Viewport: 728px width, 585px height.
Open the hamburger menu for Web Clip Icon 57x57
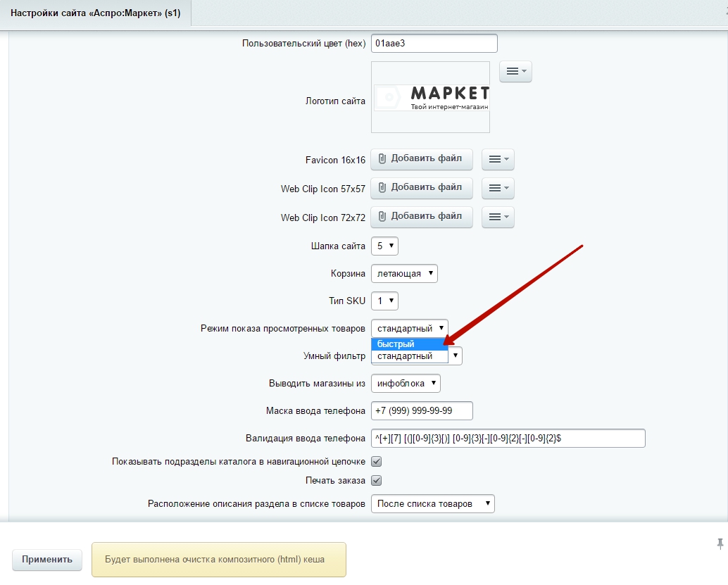(498, 188)
